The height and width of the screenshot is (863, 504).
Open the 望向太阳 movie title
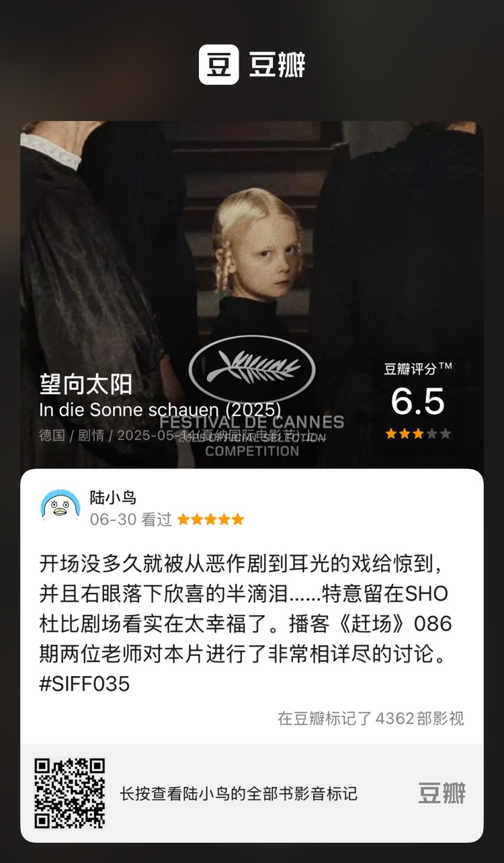(x=86, y=384)
